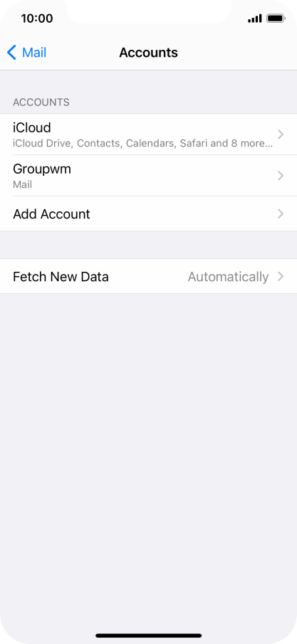Tap the cellular signal strength icon
Screen dimensions: 297x644
click(255, 19)
